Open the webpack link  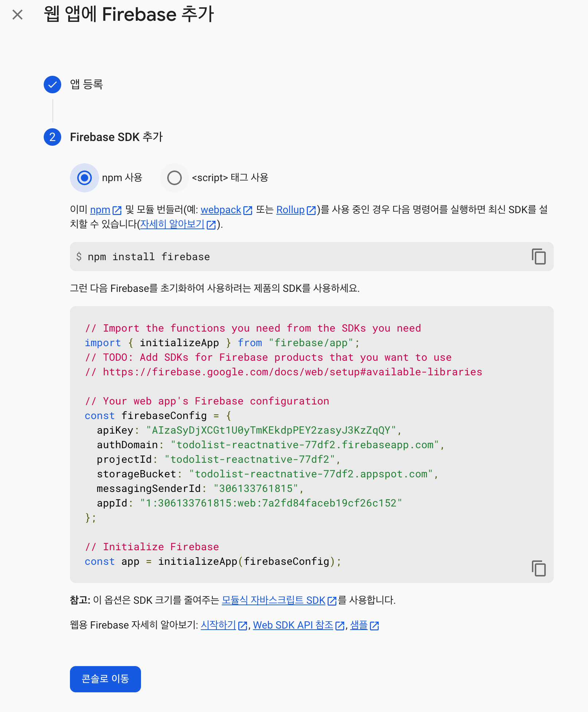[x=221, y=210]
